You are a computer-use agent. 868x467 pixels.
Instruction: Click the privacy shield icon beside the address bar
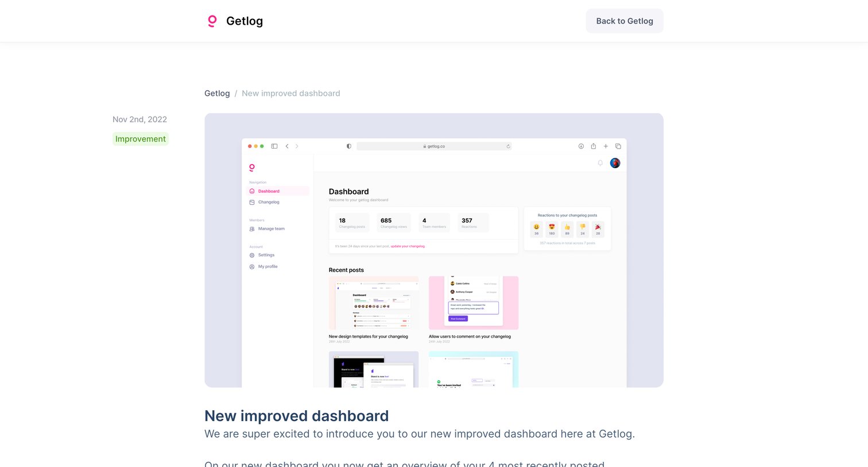click(349, 146)
